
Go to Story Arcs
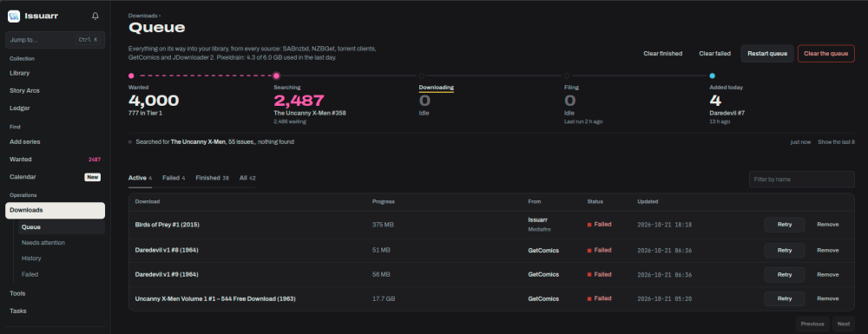point(24,91)
